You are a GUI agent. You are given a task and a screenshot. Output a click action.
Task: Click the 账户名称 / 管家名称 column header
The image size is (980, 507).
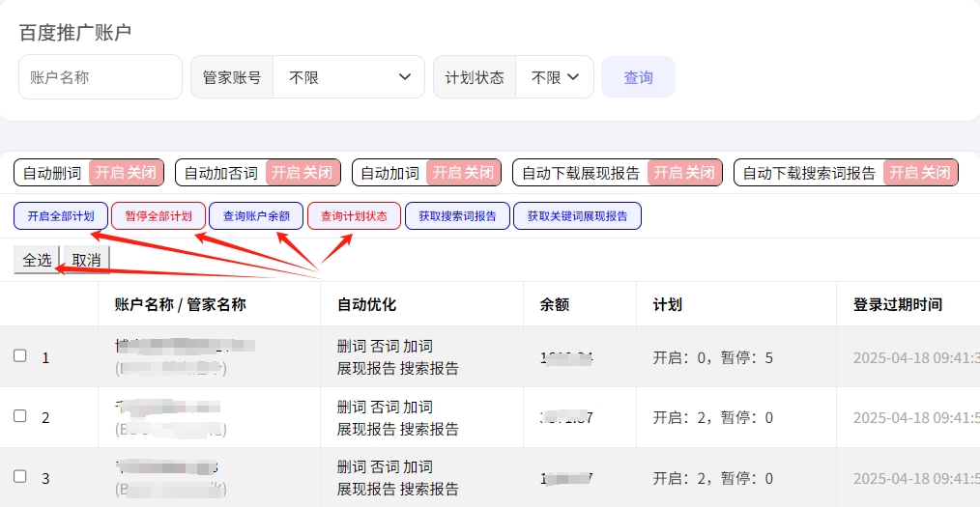181,304
